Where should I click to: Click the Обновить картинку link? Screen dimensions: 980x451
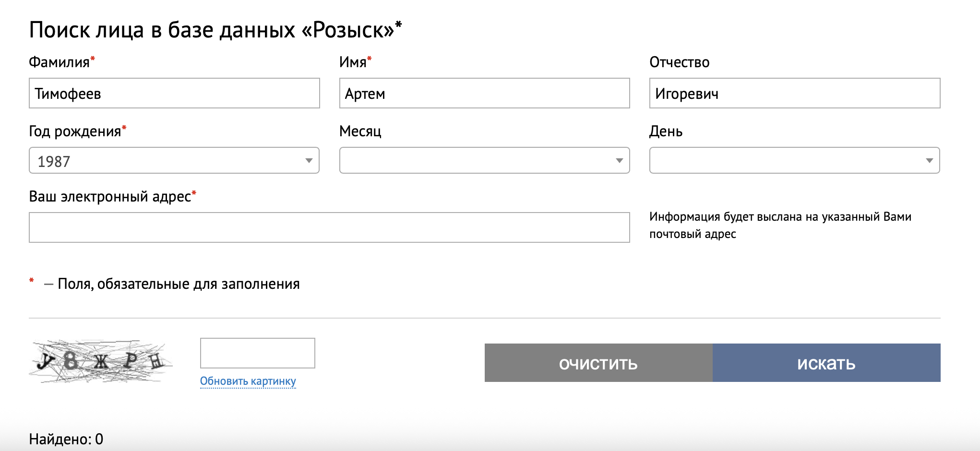click(x=248, y=381)
